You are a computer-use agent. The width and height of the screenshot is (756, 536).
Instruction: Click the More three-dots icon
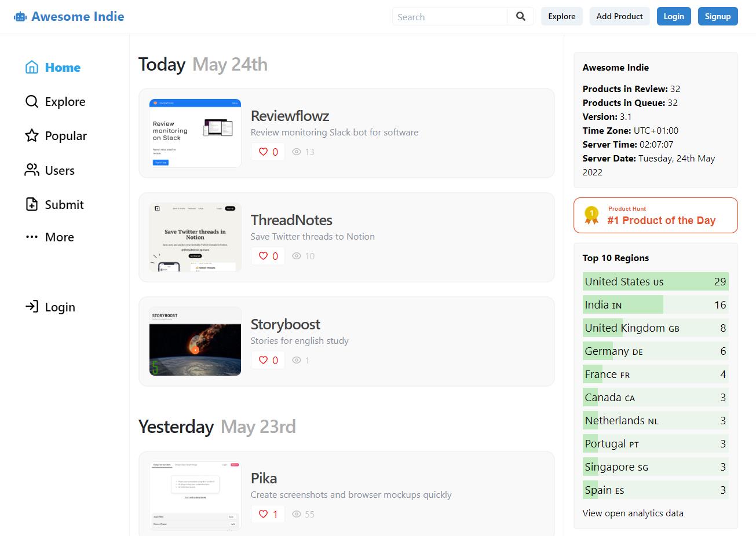pos(32,237)
